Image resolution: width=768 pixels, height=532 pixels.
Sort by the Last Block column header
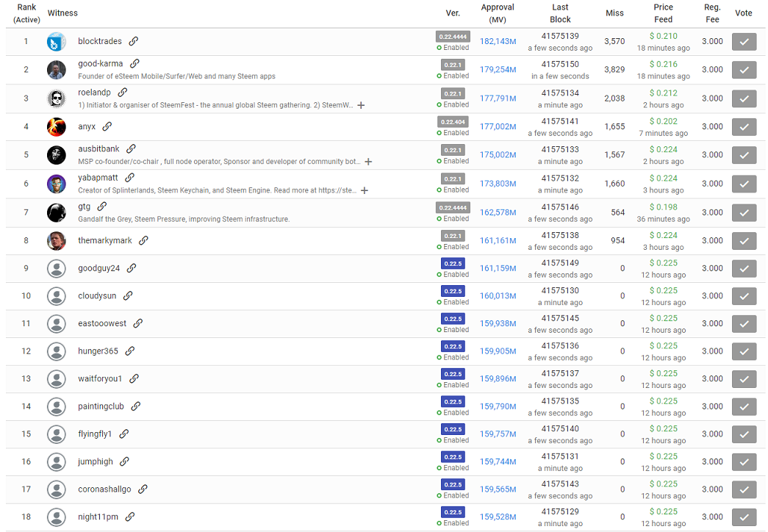pyautogui.click(x=560, y=13)
